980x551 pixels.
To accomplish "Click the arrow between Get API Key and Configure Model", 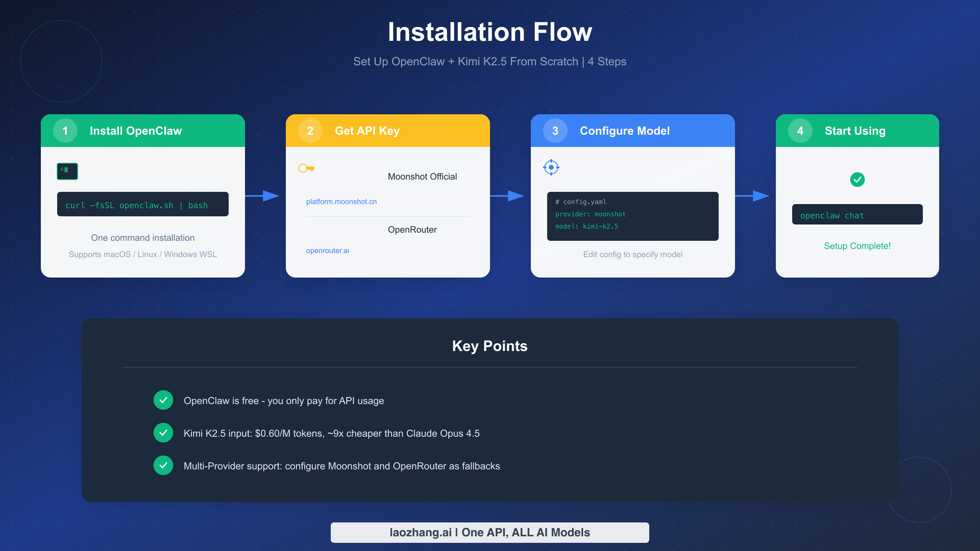I will 510,196.
